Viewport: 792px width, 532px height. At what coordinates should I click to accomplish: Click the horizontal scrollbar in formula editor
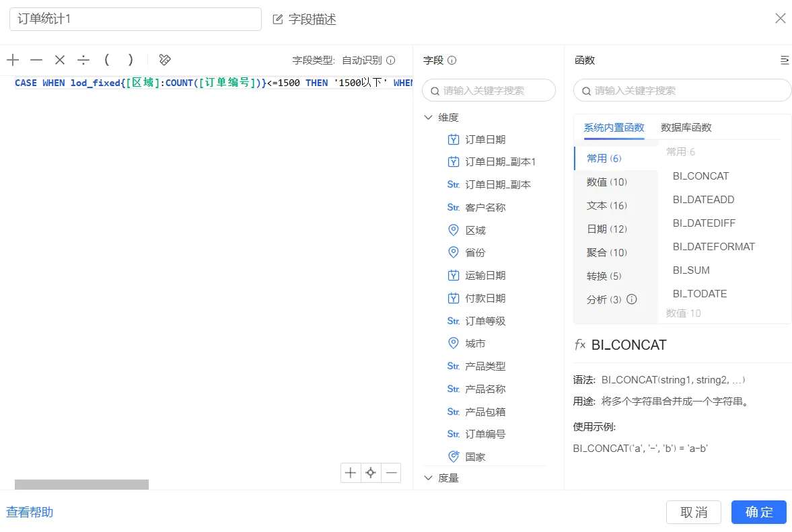(x=81, y=484)
